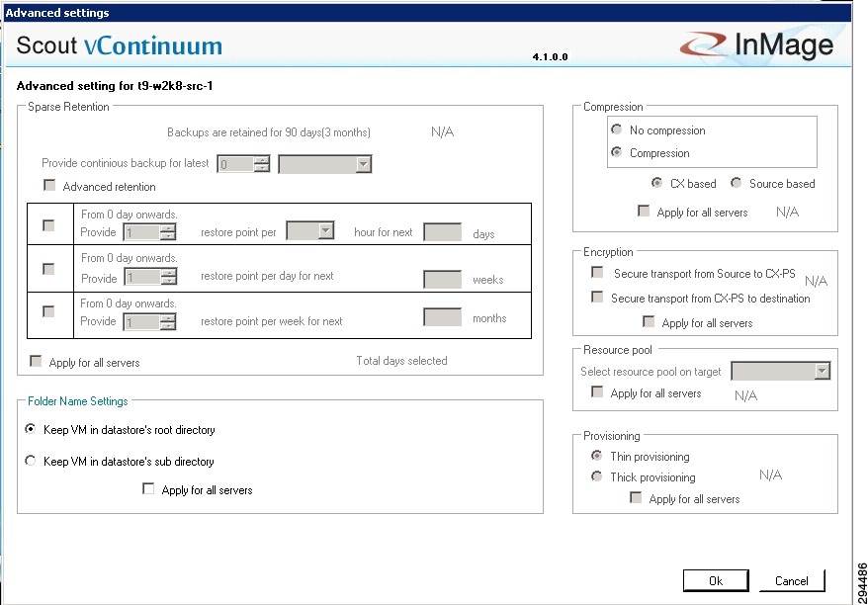Screen dimensions: 868x605
Task: Check Apply for all servers in Resource pool group
Action: 597,391
